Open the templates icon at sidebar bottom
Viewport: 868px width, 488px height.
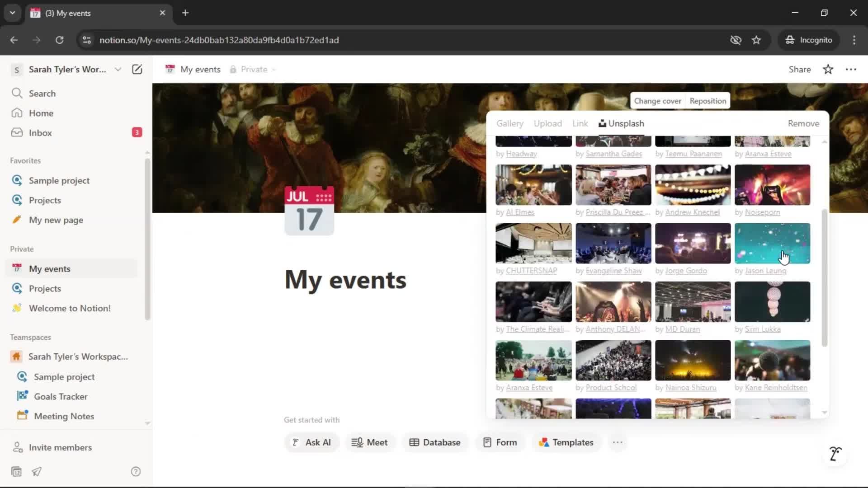(x=16, y=472)
